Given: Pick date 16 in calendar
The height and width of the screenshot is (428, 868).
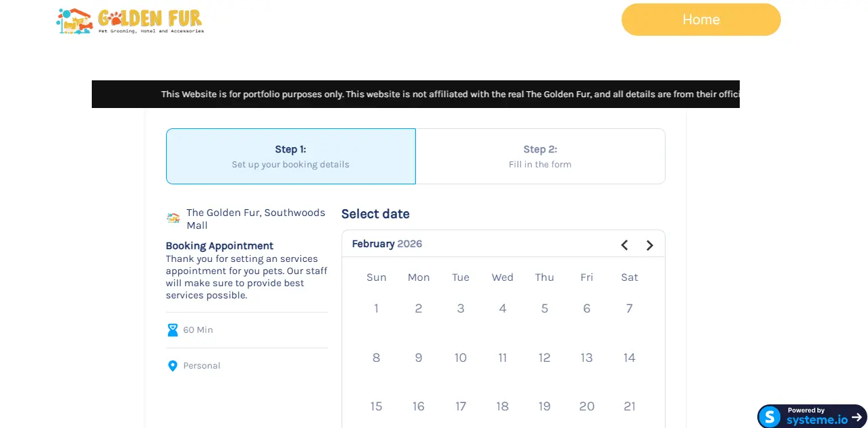Looking at the screenshot, I should (418, 406).
